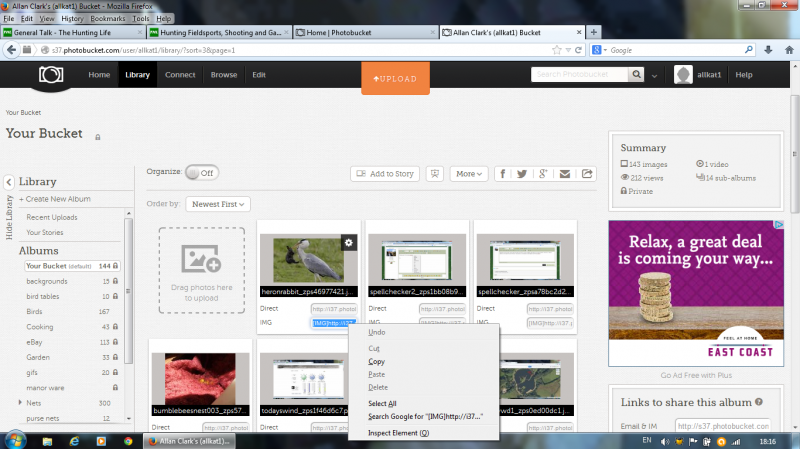Screen dimensions: 800x449
Task: Click the slideshow presentation icon
Action: pyautogui.click(x=435, y=174)
